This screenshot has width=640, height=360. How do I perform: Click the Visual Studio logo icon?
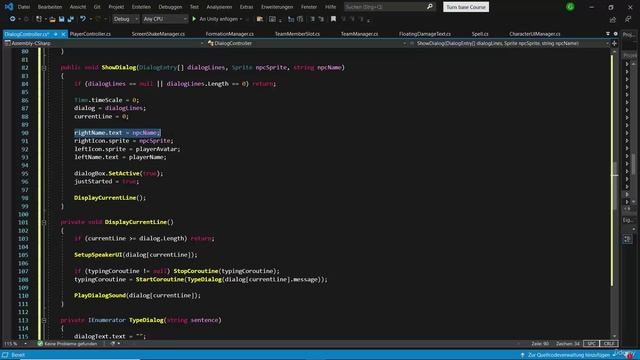pyautogui.click(x=9, y=7)
